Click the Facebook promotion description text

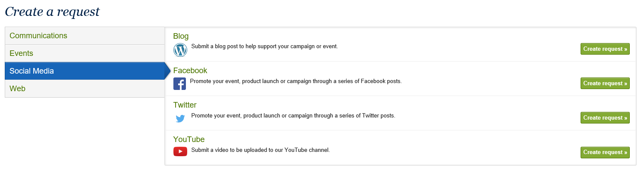pyautogui.click(x=295, y=81)
